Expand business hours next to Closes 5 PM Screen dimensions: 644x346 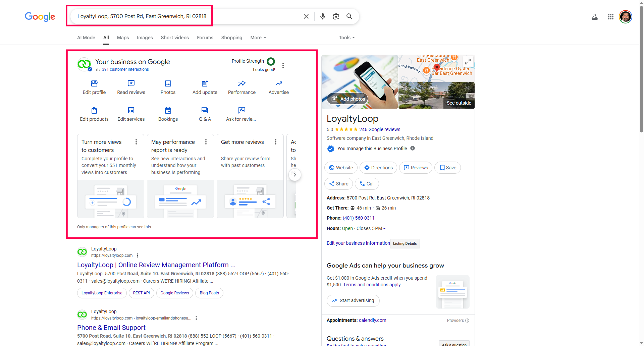click(384, 229)
